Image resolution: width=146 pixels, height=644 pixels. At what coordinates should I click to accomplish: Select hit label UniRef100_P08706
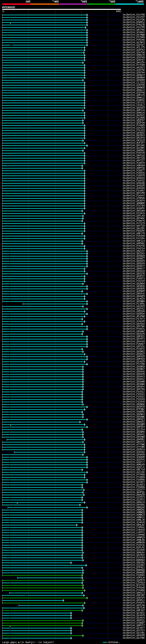[134, 246]
